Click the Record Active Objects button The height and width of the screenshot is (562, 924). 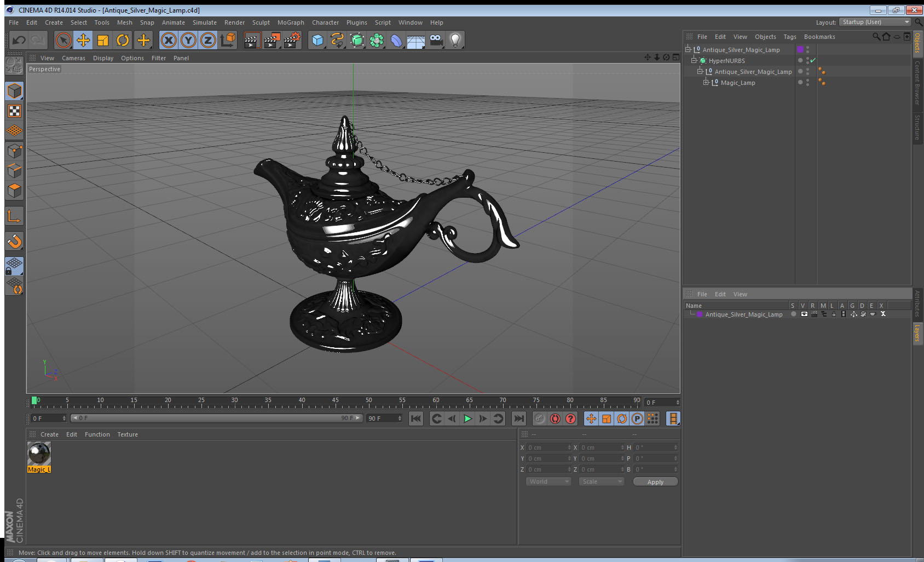click(540, 418)
